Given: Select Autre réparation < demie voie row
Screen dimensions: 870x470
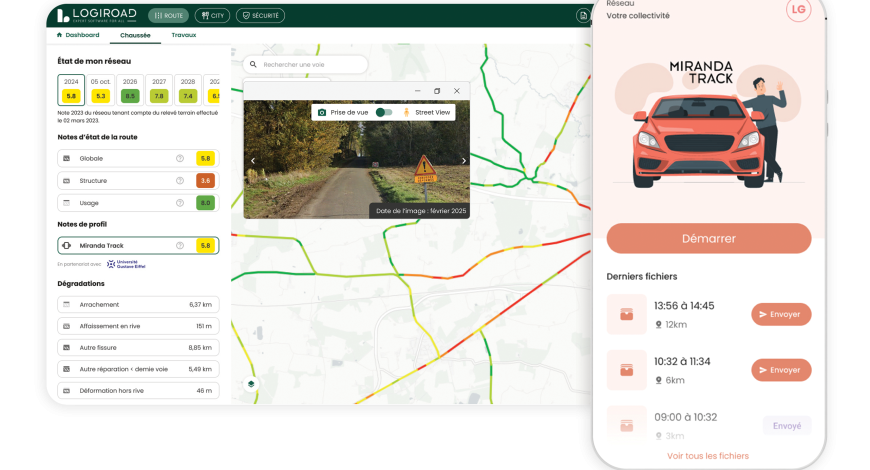Looking at the screenshot, I should [138, 369].
